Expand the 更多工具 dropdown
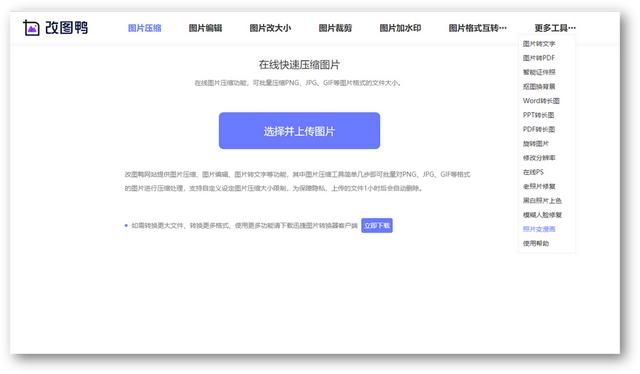 point(555,28)
